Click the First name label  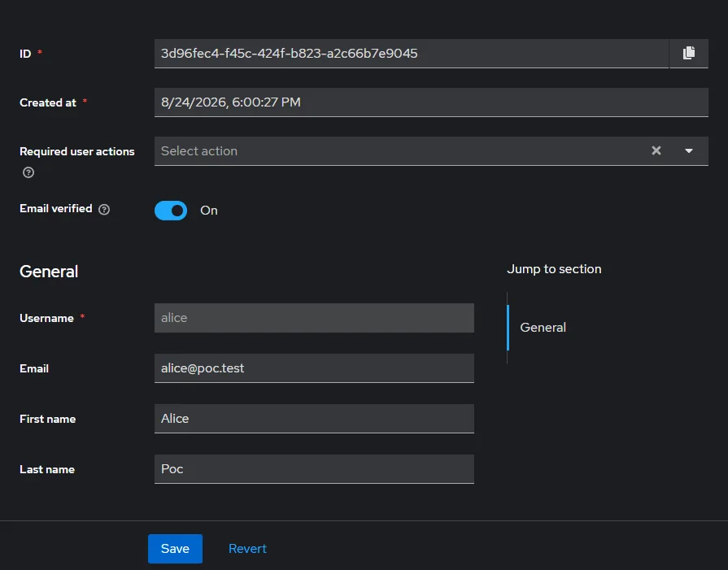[x=47, y=419]
